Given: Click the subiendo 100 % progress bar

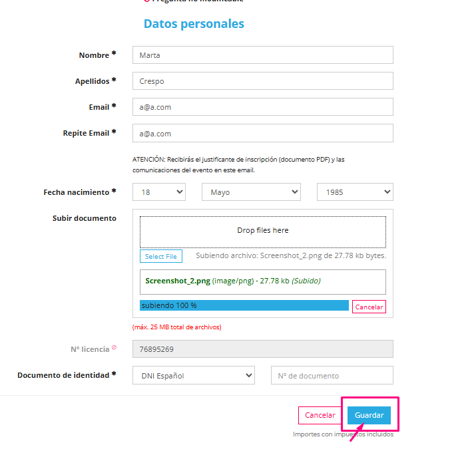Looking at the screenshot, I should pyautogui.click(x=244, y=305).
